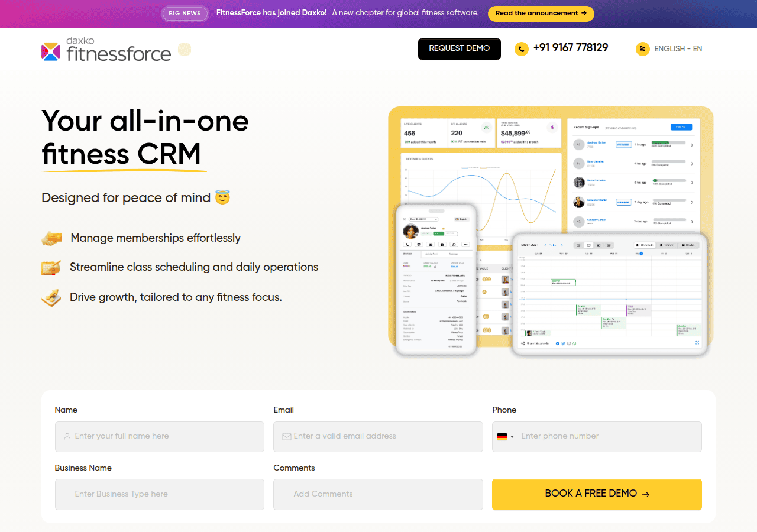Screen dimensions: 757x532
Task: Select the Studio tab in calendar mockup
Action: [688, 245]
